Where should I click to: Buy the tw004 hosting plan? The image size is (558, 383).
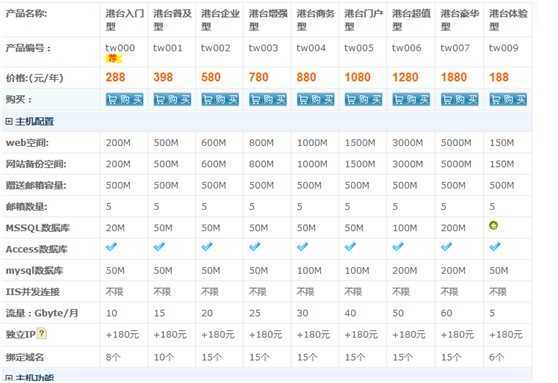[316, 100]
